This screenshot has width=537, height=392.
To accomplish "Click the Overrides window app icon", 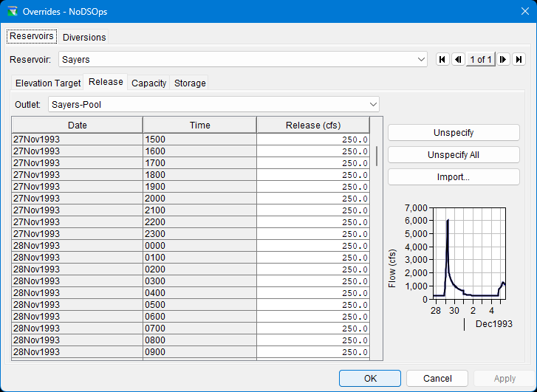I will (x=13, y=12).
